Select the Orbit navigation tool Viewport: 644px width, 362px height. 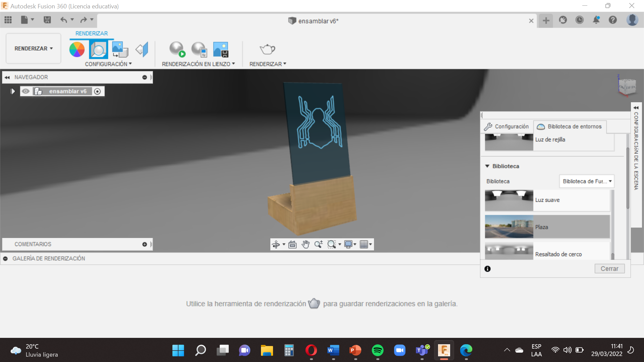pyautogui.click(x=276, y=244)
